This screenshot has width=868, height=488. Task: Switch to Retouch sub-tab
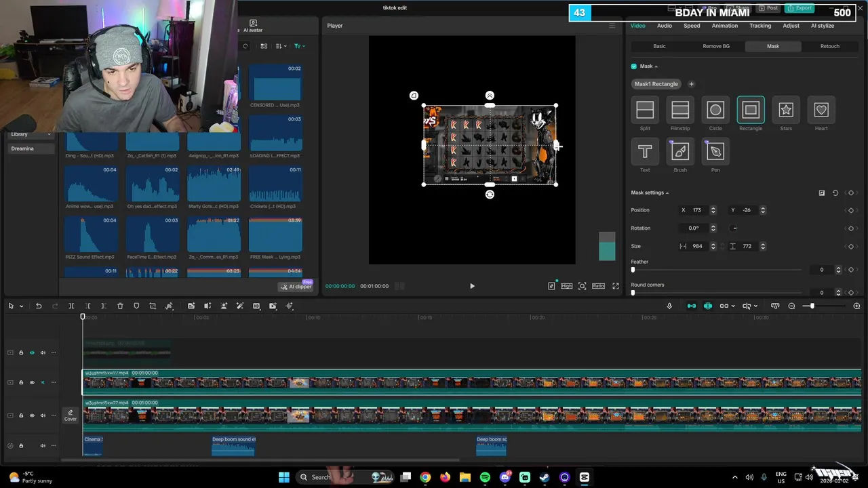[x=830, y=46]
